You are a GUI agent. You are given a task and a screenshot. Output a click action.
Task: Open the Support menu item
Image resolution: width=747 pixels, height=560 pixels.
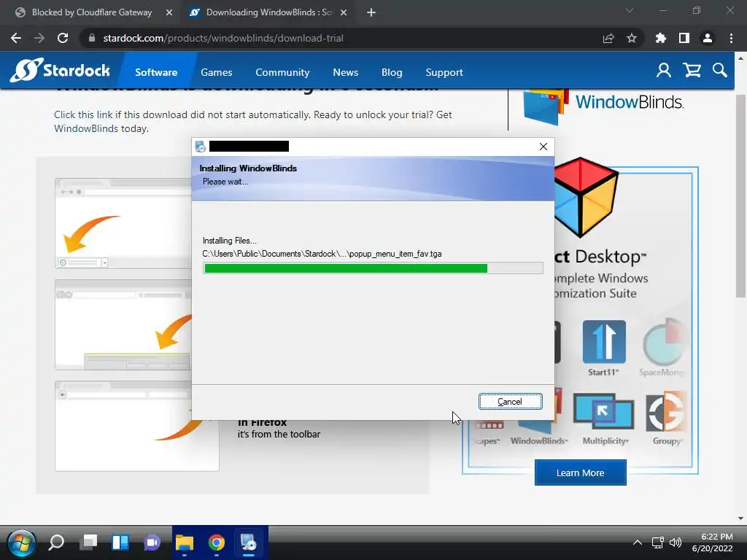click(x=444, y=72)
